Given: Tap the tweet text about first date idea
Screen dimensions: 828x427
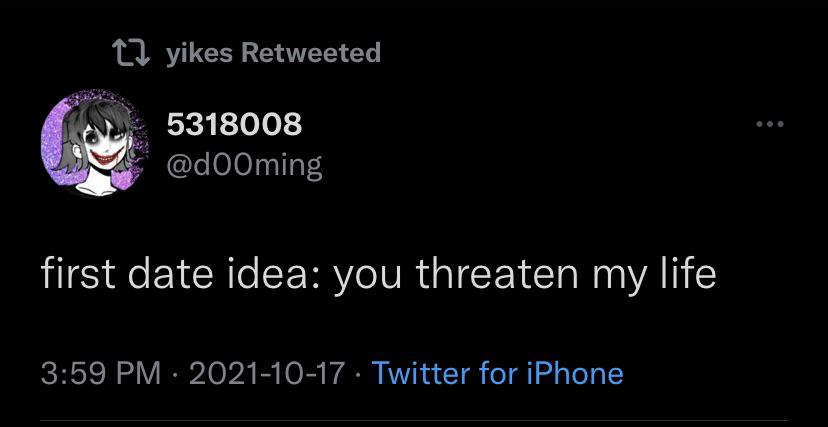Looking at the screenshot, I should coord(378,274).
